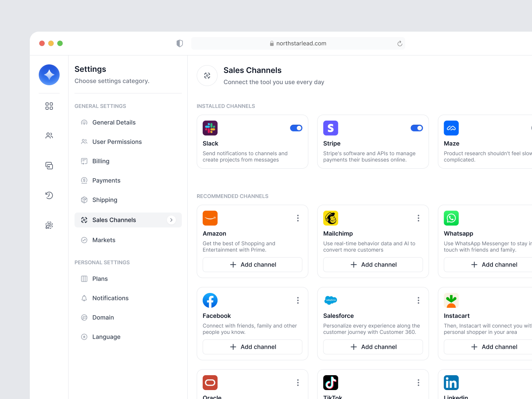
Task: Click the Shipping box icon
Action: coord(84,200)
